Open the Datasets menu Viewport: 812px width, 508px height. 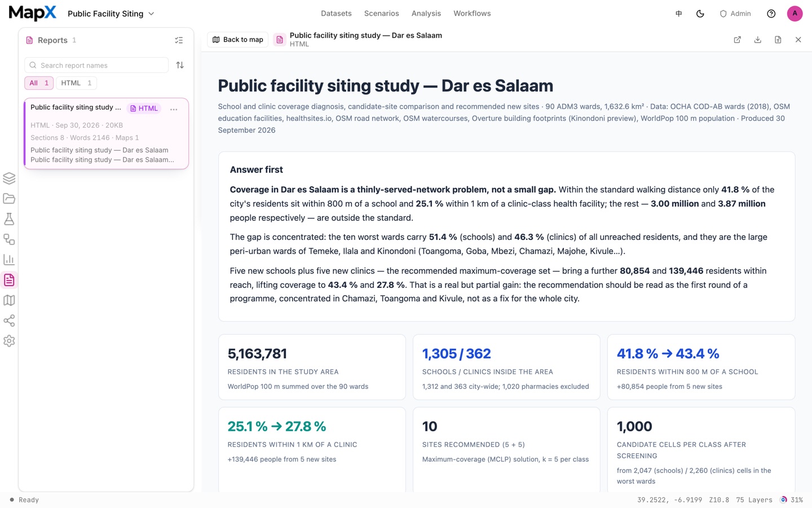click(x=336, y=14)
